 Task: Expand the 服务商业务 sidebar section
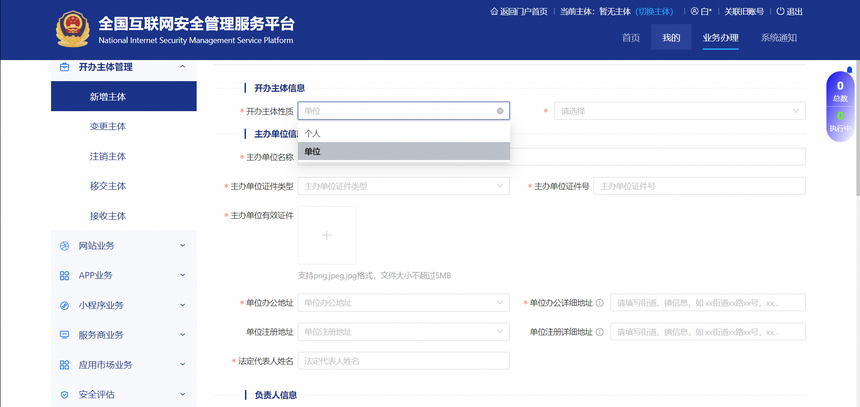click(182, 335)
